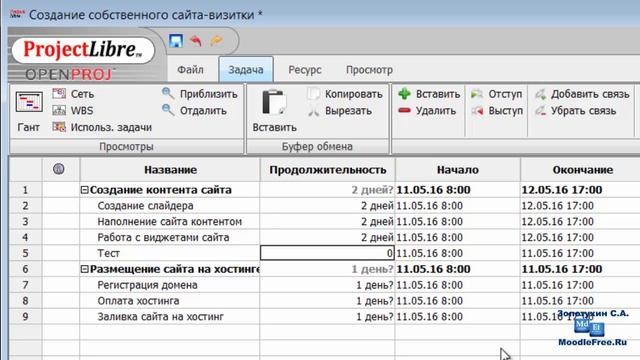
Task: Select the task name Тест
Action: point(109,253)
